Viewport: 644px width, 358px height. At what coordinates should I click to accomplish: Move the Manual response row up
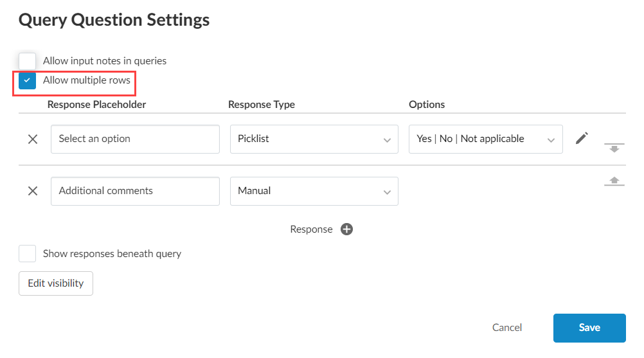pyautogui.click(x=614, y=181)
